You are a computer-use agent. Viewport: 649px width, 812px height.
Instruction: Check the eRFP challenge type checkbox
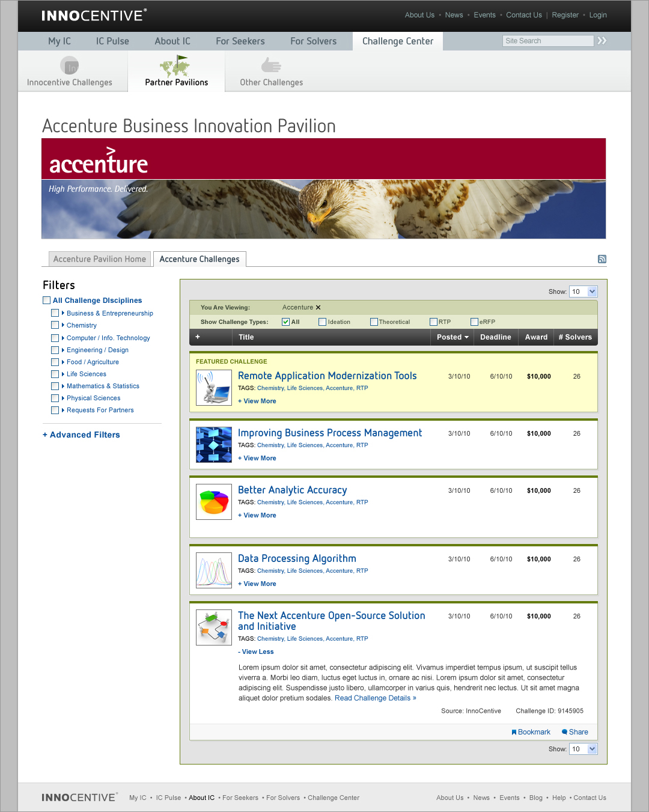click(x=474, y=322)
